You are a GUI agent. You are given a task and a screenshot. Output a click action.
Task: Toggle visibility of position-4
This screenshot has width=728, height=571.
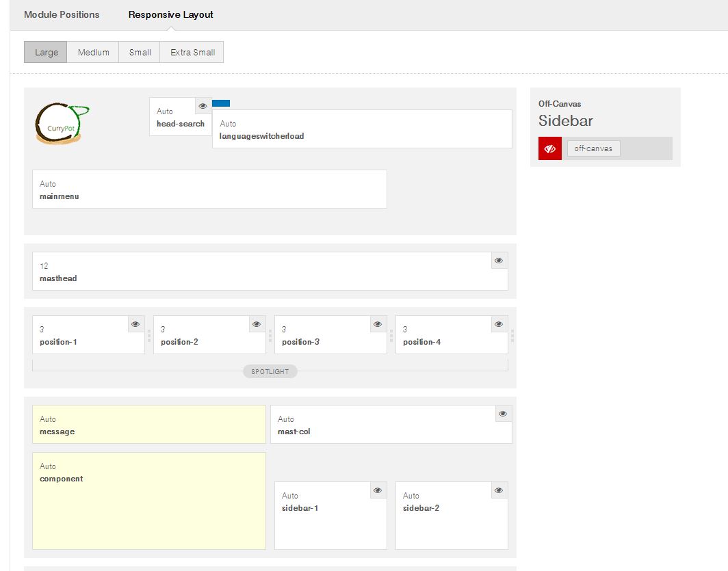point(499,324)
